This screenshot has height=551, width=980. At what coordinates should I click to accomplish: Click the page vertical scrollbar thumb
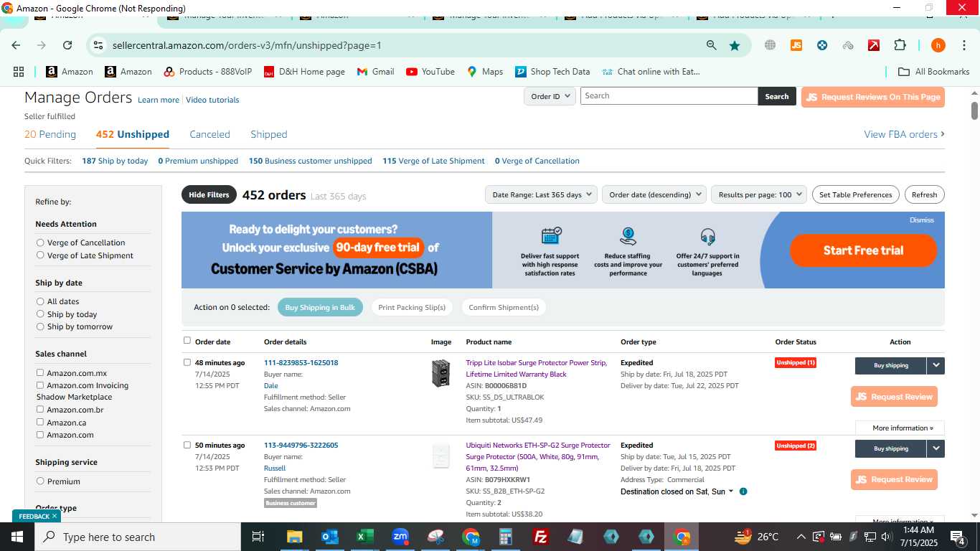tap(974, 110)
